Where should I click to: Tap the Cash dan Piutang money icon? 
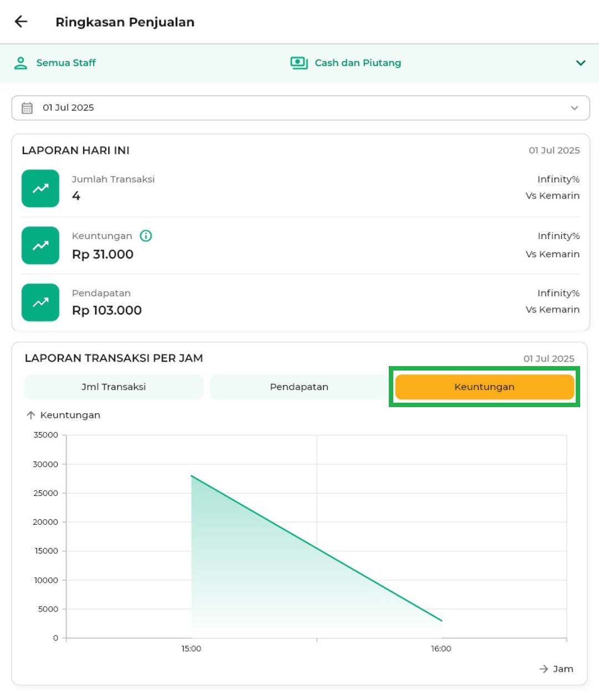pyautogui.click(x=299, y=63)
